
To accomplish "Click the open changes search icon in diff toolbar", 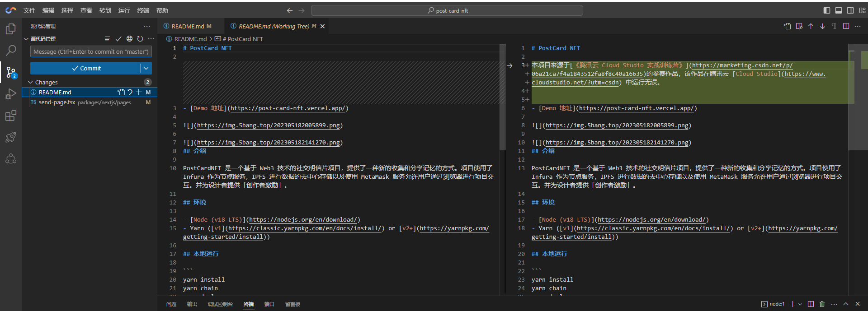I will pos(799,26).
